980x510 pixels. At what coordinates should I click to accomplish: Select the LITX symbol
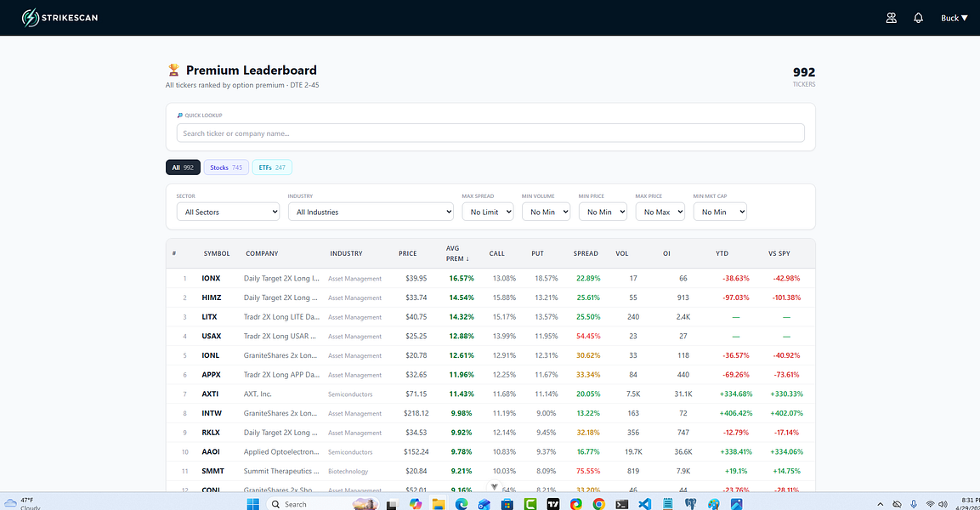pos(209,317)
